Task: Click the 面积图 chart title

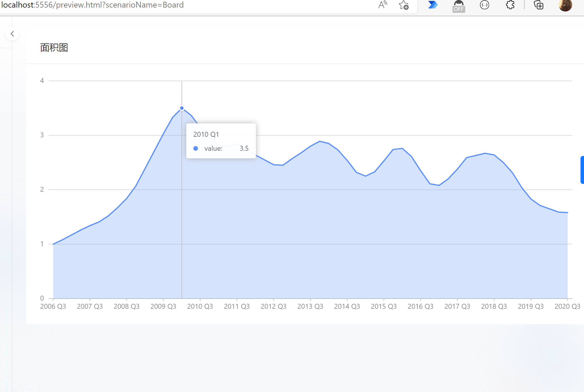Action: coord(54,47)
